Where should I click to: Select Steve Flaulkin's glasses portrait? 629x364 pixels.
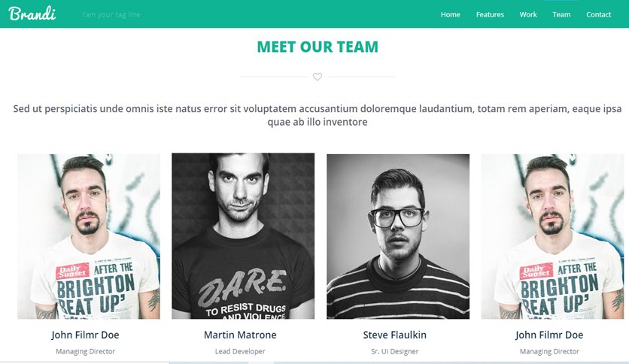click(x=398, y=236)
